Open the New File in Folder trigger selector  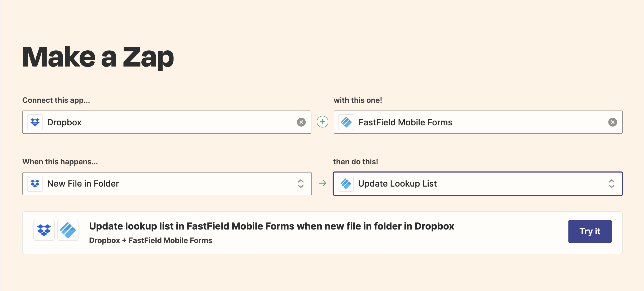click(x=170, y=184)
